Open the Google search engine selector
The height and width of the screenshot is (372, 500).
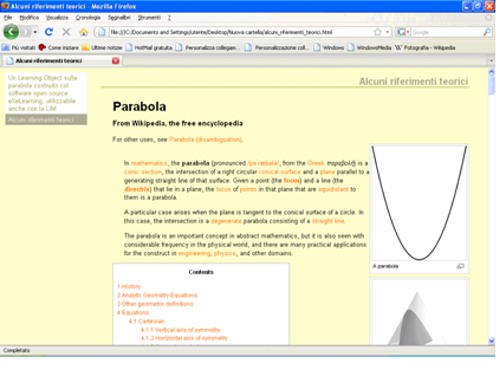(x=403, y=32)
